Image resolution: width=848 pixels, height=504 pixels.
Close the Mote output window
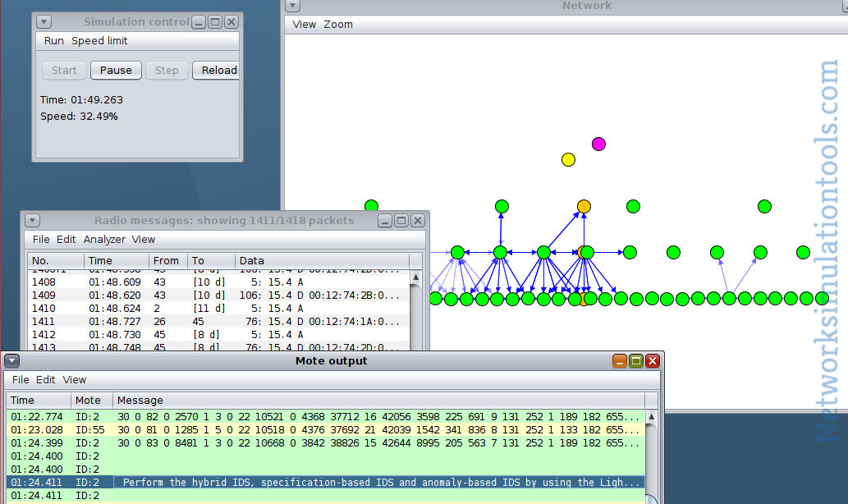click(653, 360)
